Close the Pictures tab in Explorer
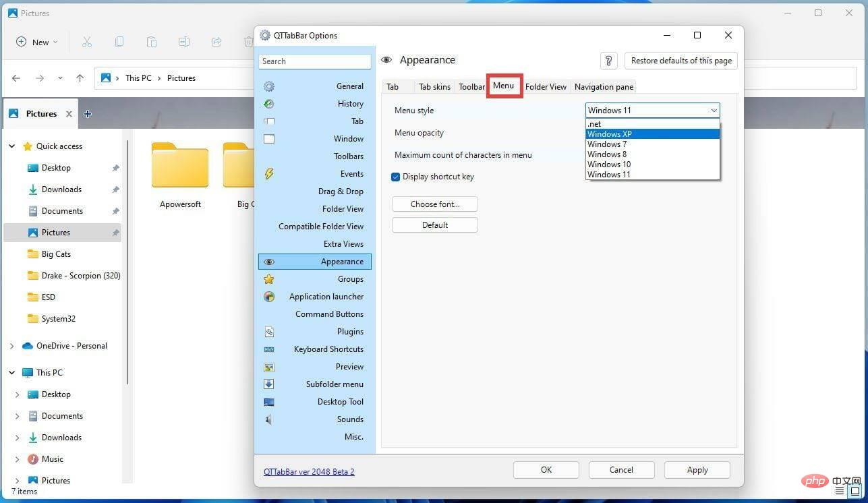This screenshot has height=503, width=868. [69, 114]
